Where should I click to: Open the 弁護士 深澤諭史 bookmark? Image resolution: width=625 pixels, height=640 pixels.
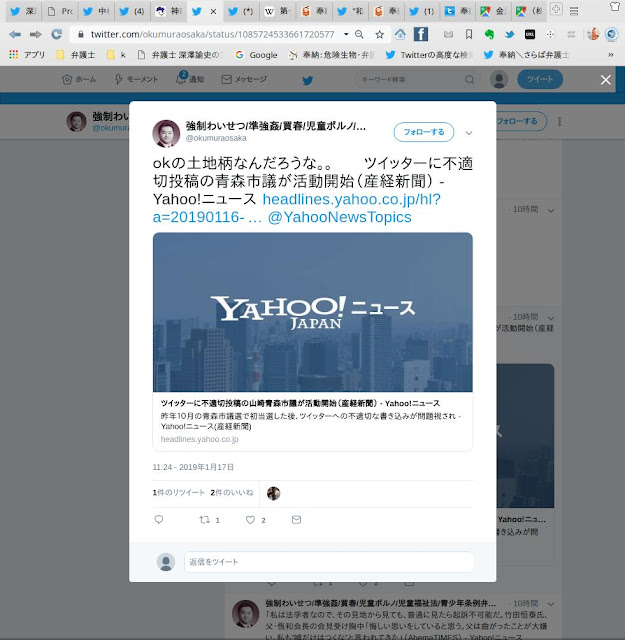(180, 55)
